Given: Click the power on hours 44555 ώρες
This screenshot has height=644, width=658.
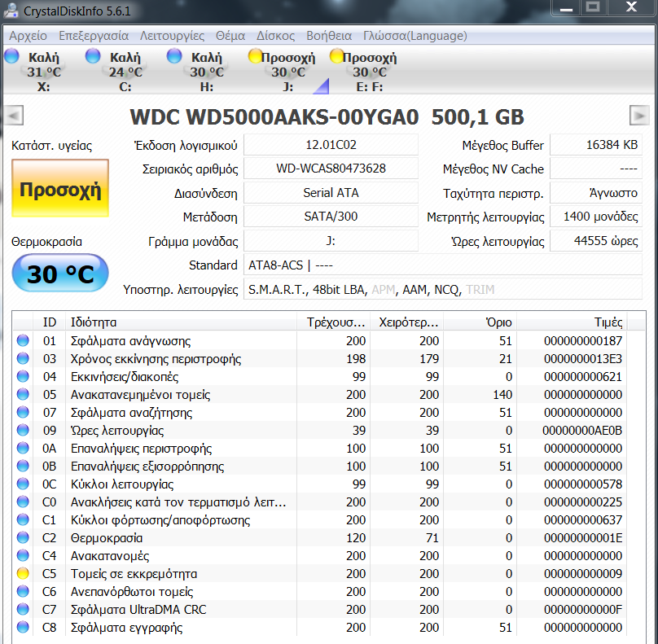Looking at the screenshot, I should [x=596, y=241].
